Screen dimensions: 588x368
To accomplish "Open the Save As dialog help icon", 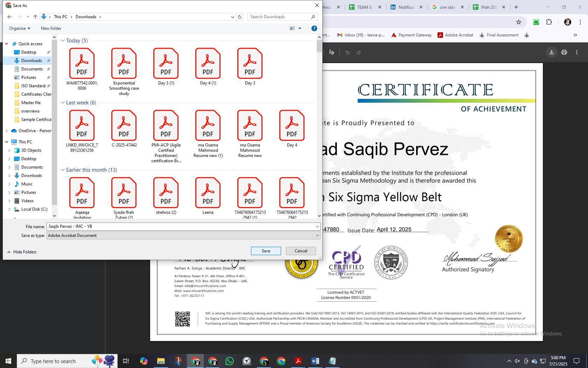I will (314, 28).
